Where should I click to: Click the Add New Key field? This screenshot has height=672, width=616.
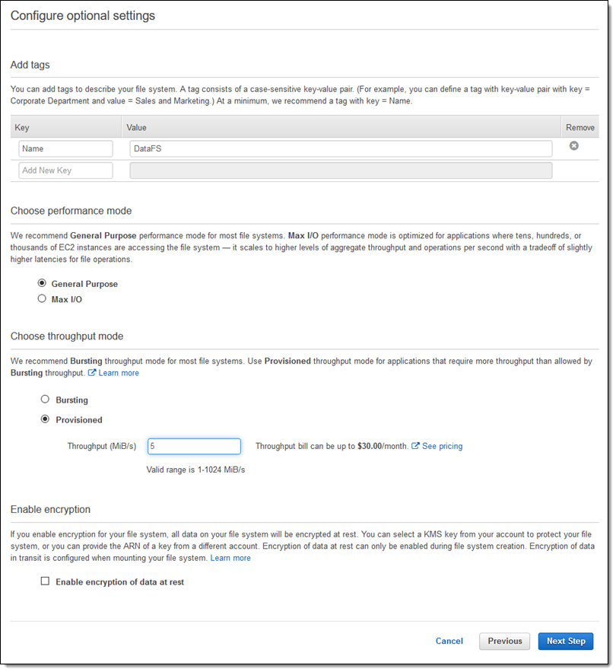click(65, 170)
